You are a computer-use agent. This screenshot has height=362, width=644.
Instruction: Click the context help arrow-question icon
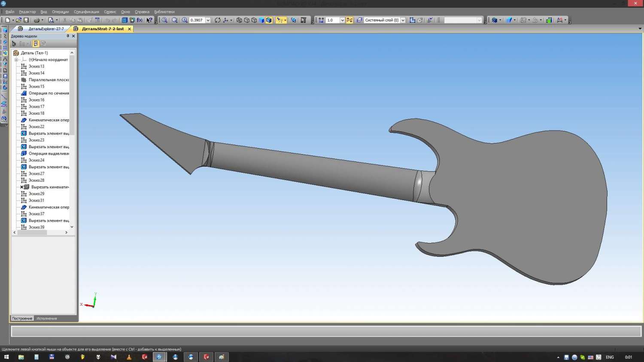click(x=149, y=20)
